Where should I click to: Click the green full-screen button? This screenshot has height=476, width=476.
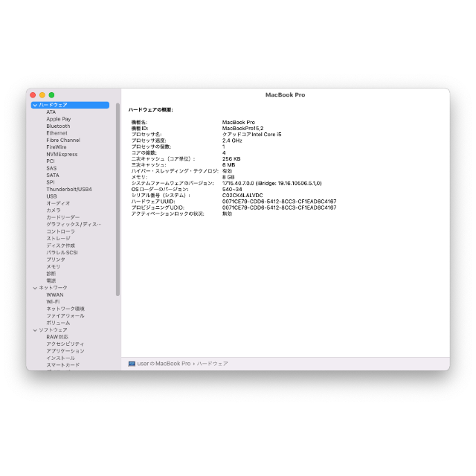point(51,95)
